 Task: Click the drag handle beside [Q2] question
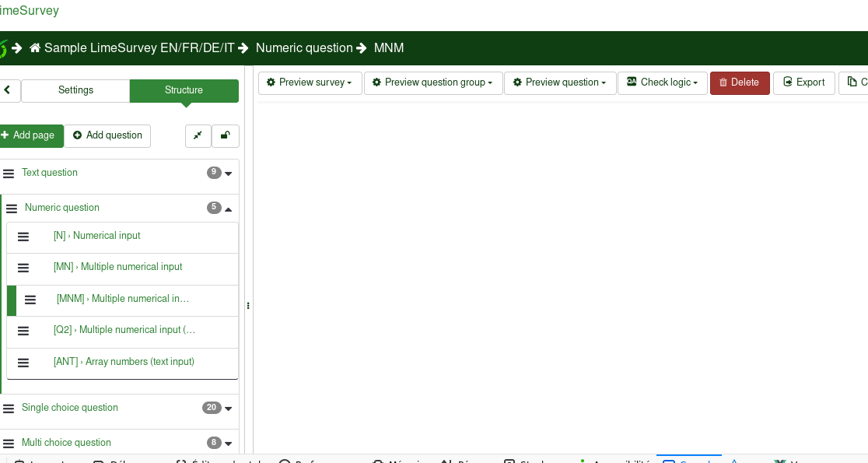pyautogui.click(x=23, y=331)
